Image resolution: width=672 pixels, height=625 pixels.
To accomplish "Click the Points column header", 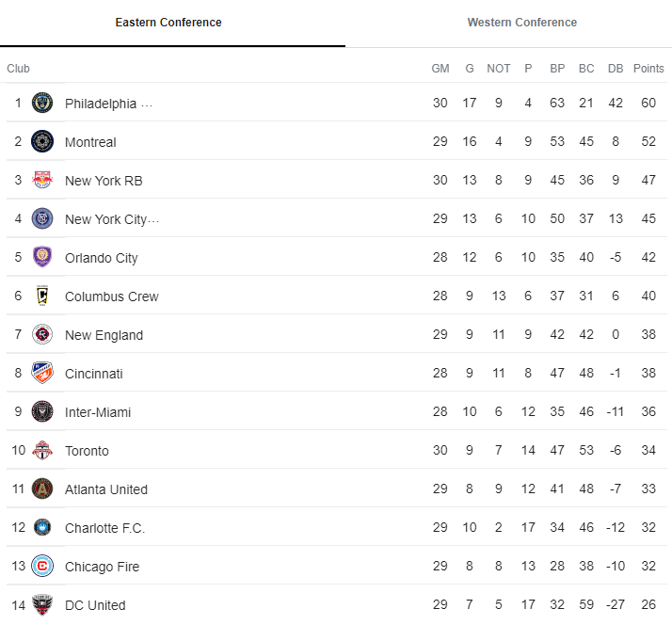I will coord(648,69).
